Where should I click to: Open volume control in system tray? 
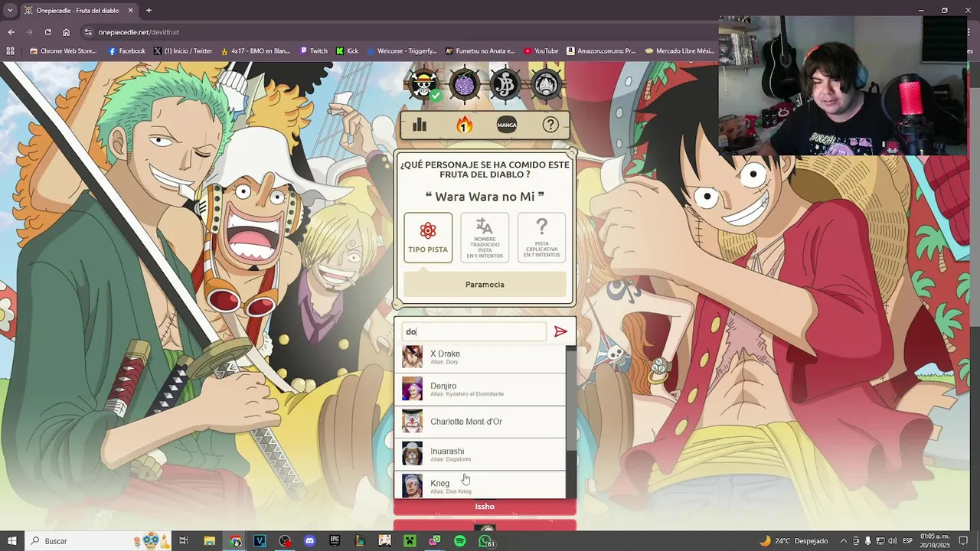coord(893,541)
